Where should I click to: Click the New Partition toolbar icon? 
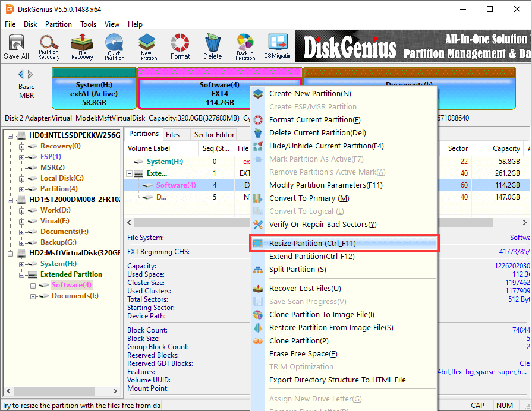[147, 47]
